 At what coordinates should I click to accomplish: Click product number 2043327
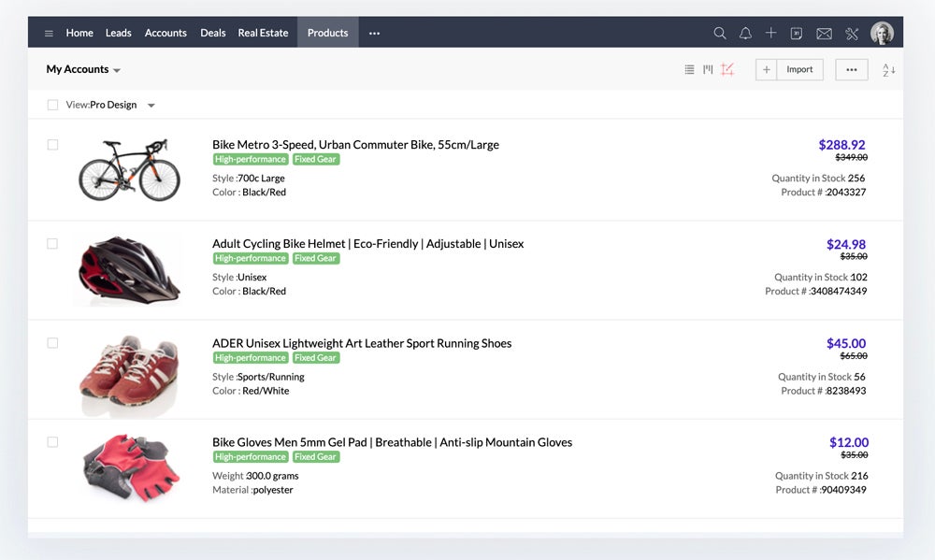[x=846, y=192]
